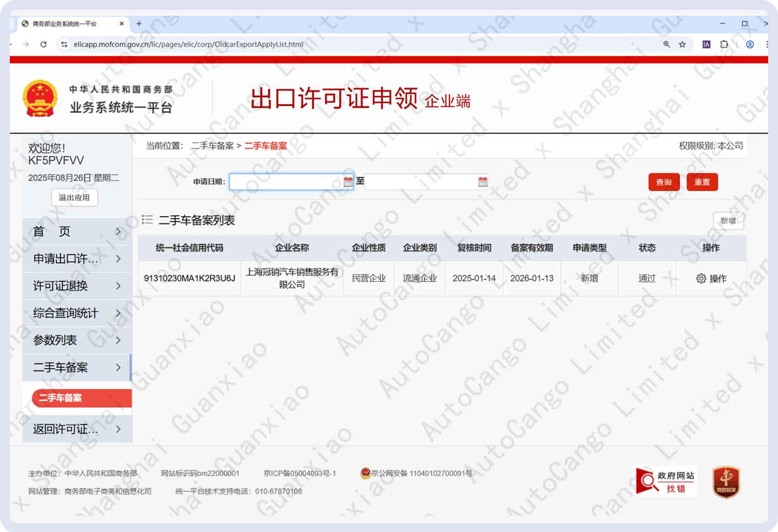Viewport: 778px width, 532px height.
Task: Click the national emblem logo
Action: (x=40, y=98)
